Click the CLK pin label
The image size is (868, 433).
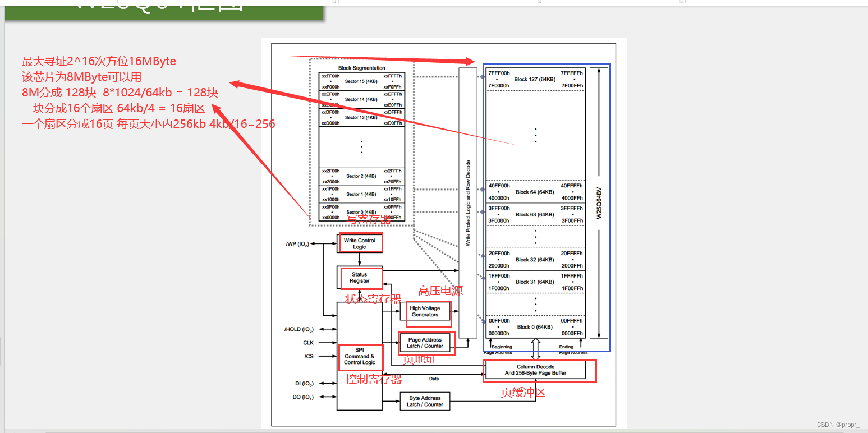coord(310,342)
